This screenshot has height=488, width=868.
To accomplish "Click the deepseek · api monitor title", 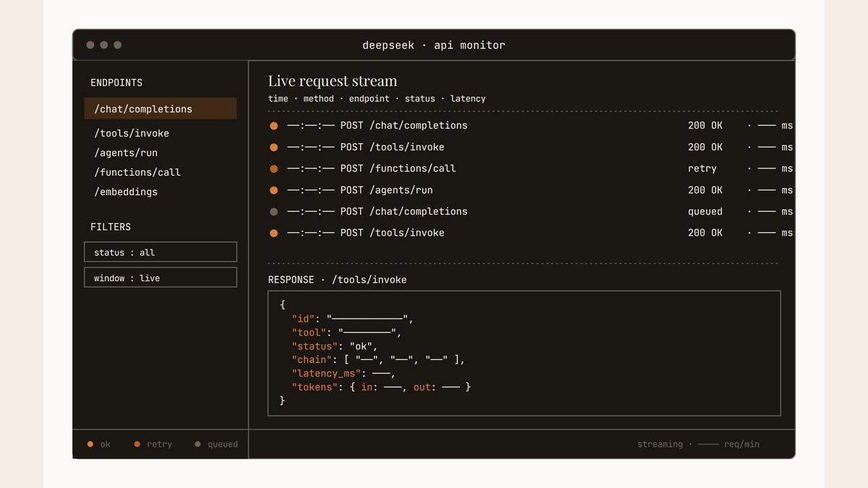I will (434, 45).
